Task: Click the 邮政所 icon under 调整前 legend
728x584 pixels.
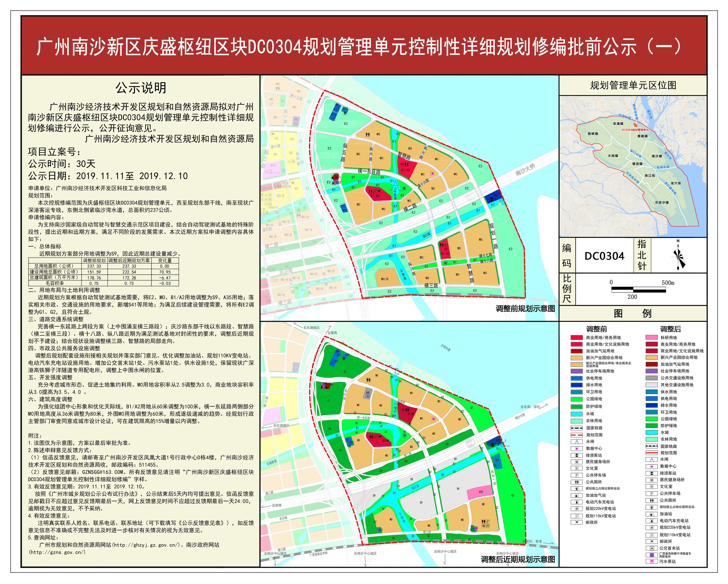Action: coord(576,523)
